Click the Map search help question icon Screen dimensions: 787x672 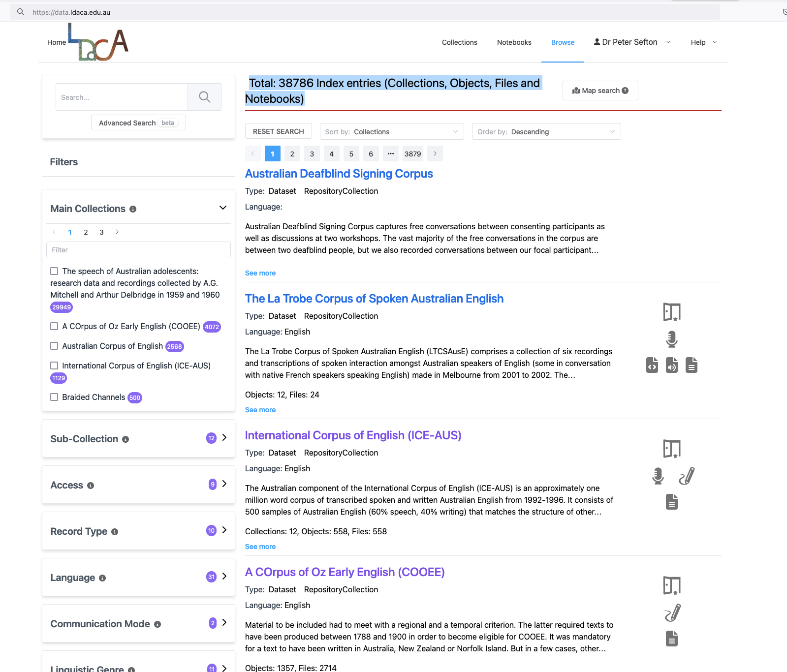[625, 91]
